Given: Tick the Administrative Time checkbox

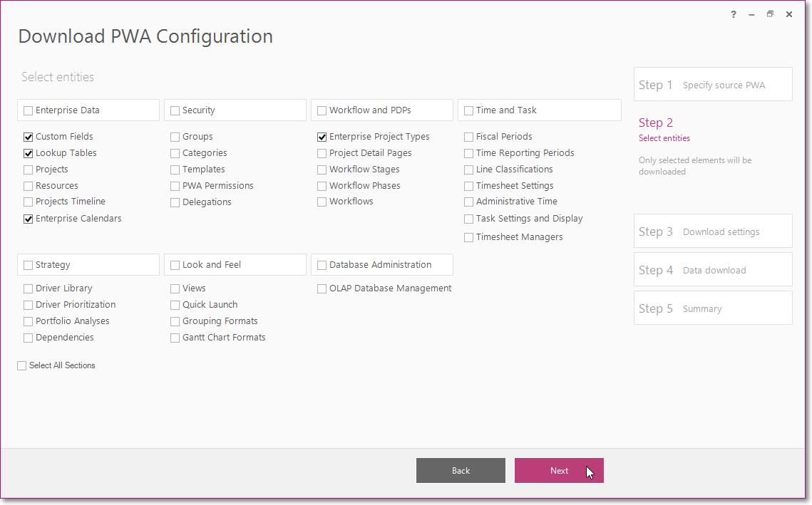Looking at the screenshot, I should tap(468, 202).
